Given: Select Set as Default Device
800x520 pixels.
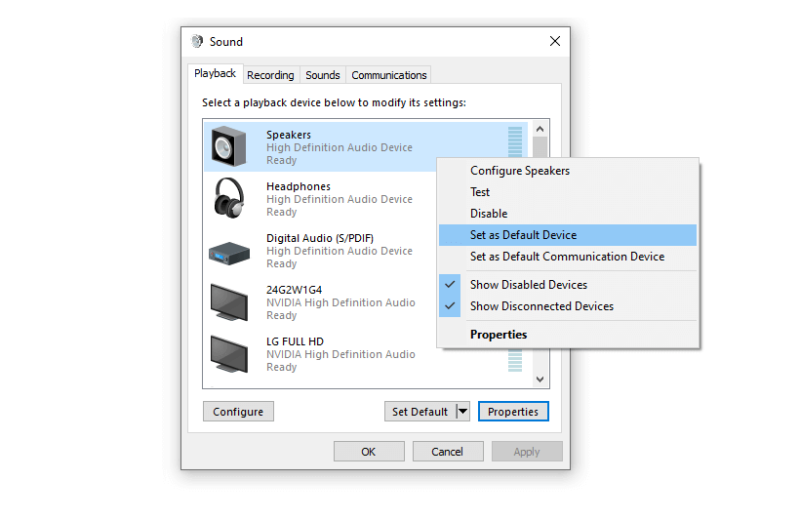Looking at the screenshot, I should (x=568, y=235).
